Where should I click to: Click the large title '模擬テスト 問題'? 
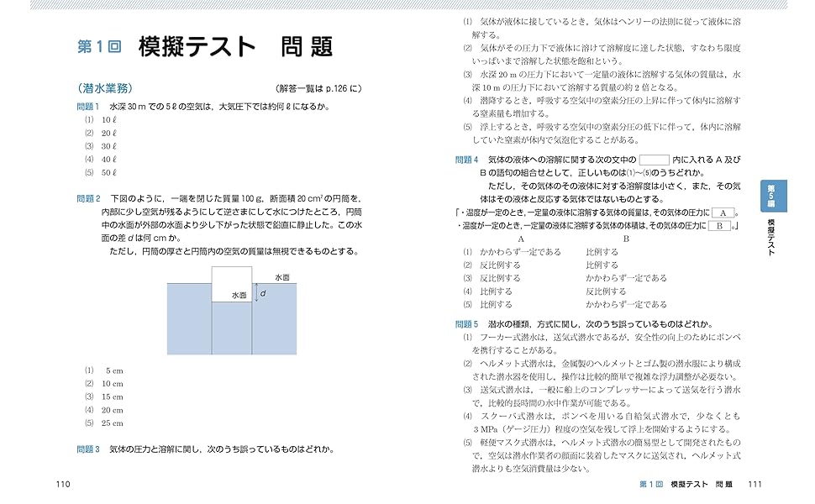235,47
